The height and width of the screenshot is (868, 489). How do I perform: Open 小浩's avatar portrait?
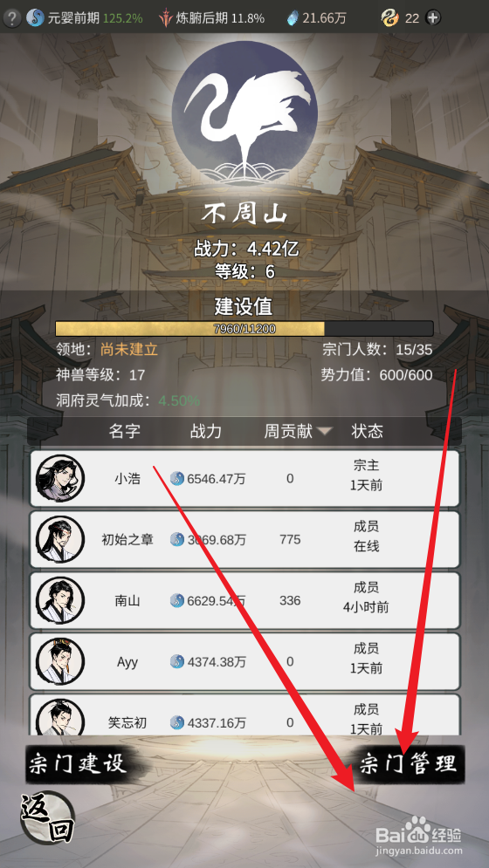(60, 479)
